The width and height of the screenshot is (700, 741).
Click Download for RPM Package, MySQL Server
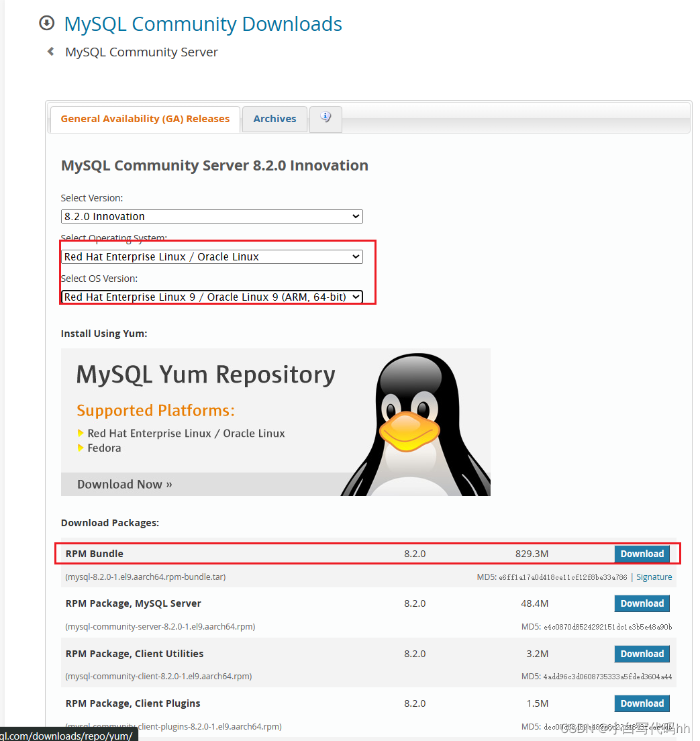click(x=642, y=603)
